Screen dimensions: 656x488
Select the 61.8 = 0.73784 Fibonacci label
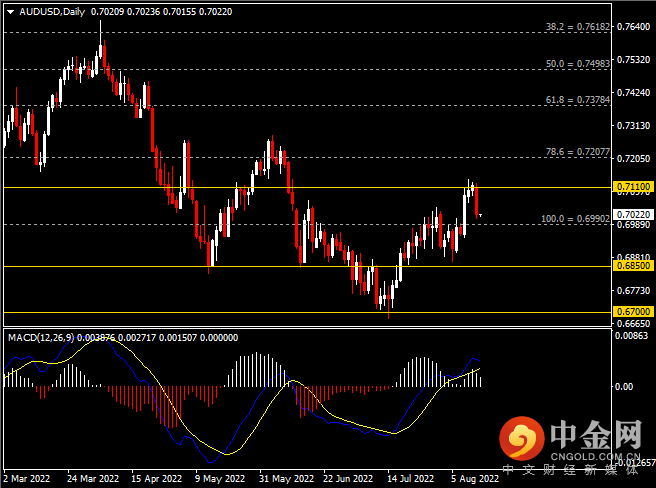(577, 100)
